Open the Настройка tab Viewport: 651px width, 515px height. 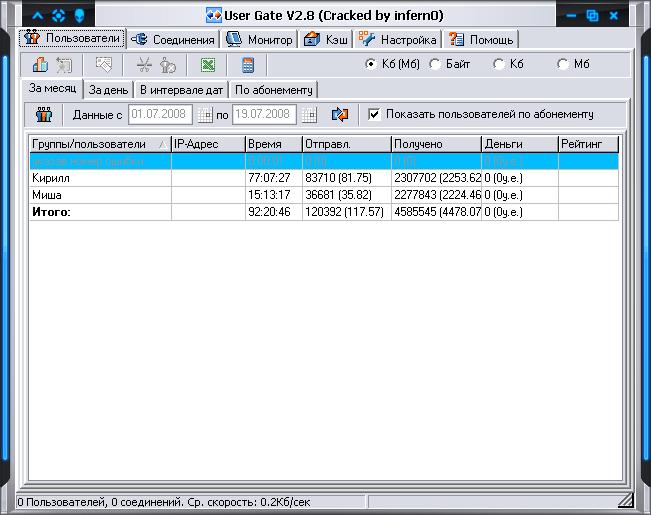(x=398, y=39)
